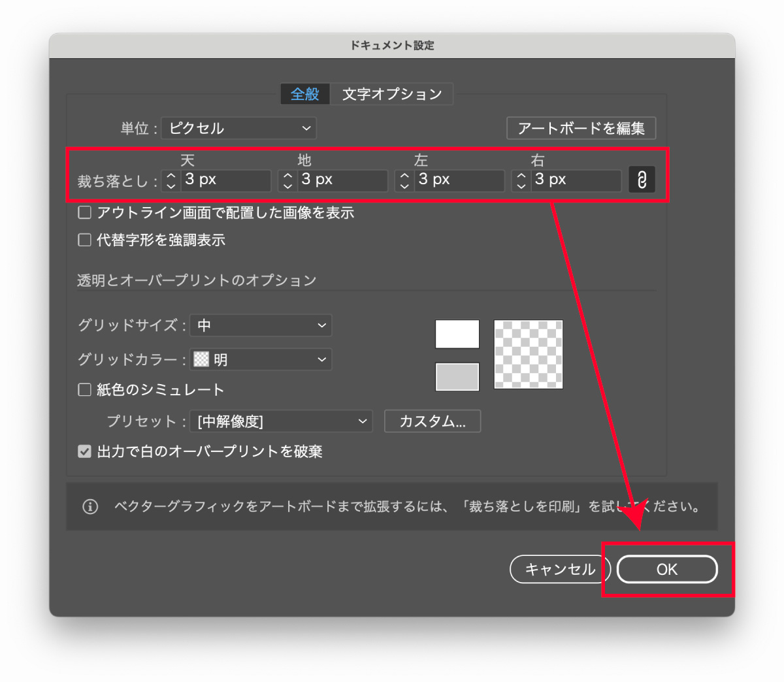The image size is (784, 682).
Task: Click the 右 bleed value field
Action: (576, 181)
